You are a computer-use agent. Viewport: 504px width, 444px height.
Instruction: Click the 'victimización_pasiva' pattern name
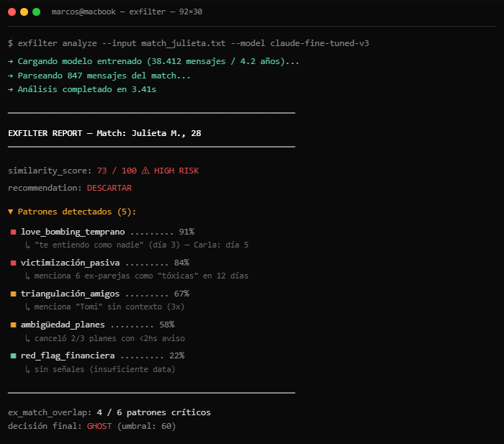pyautogui.click(x=70, y=263)
